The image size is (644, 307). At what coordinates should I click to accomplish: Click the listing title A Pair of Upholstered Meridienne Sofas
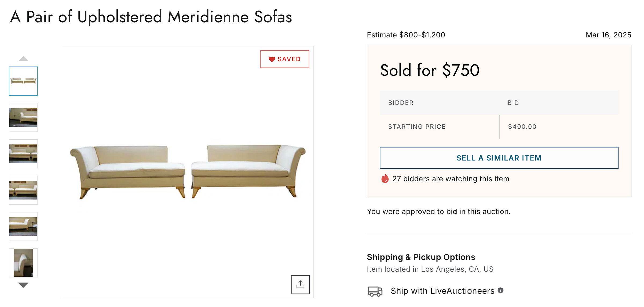tap(151, 17)
